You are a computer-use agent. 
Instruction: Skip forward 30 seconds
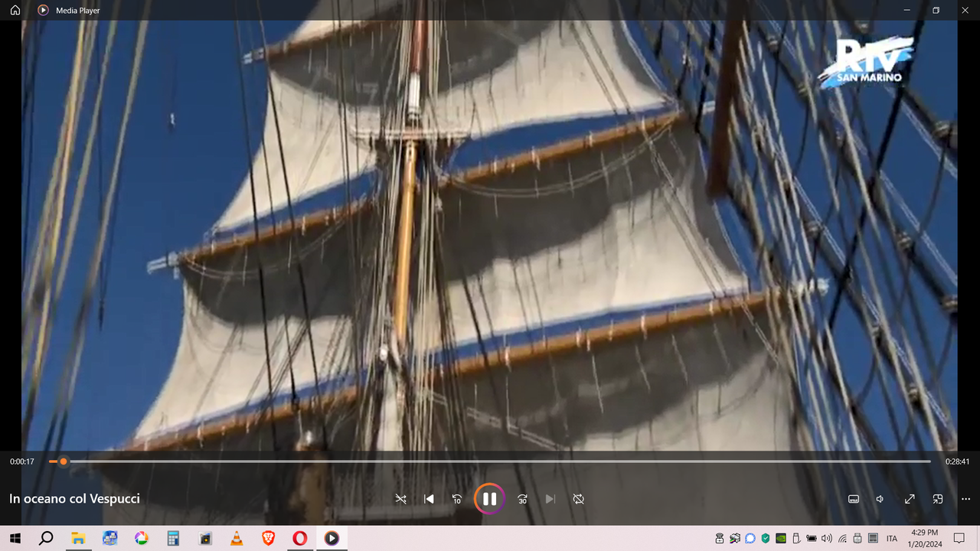click(x=522, y=499)
